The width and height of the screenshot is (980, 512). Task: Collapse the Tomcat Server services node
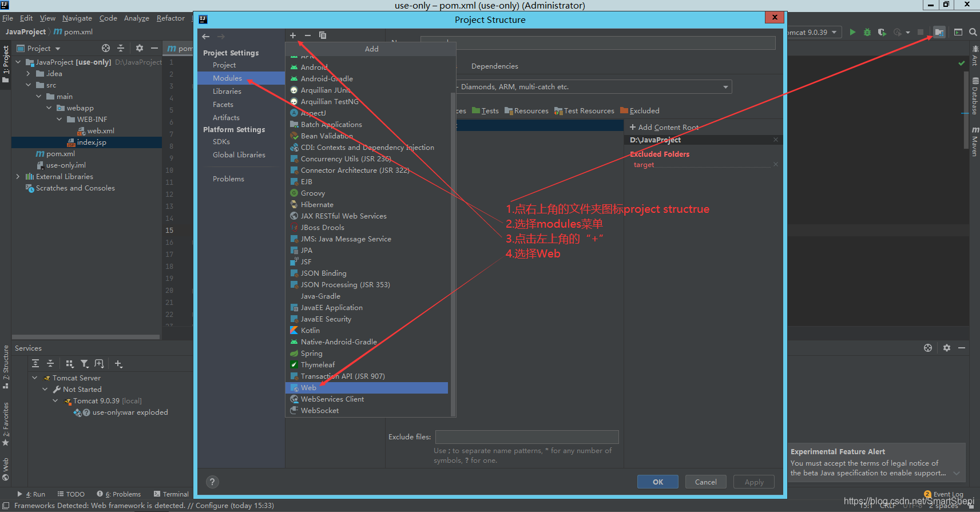click(35, 378)
